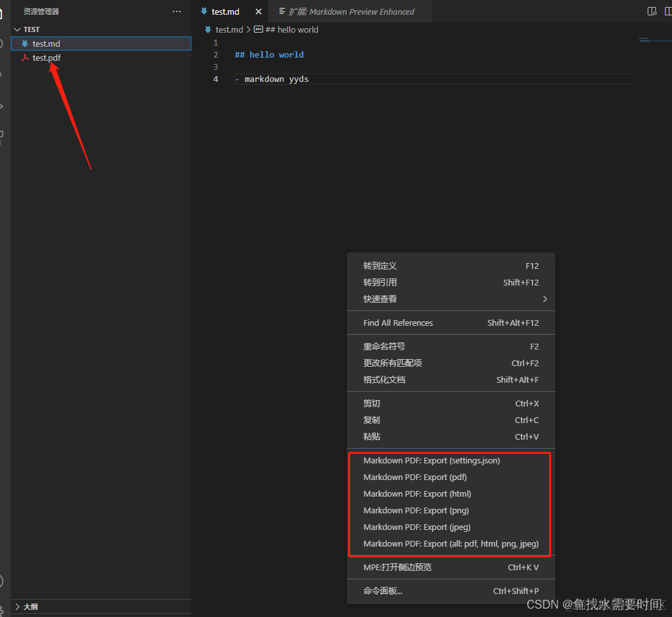The height and width of the screenshot is (617, 672).
Task: Click the 资源管理器 panel title
Action: 41,12
